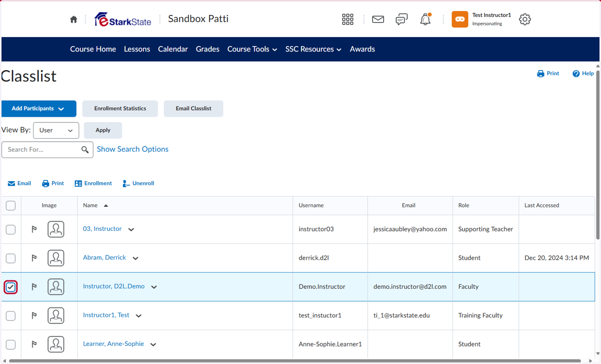Open Calendar in navbar
This screenshot has height=364, width=601.
[x=173, y=49]
